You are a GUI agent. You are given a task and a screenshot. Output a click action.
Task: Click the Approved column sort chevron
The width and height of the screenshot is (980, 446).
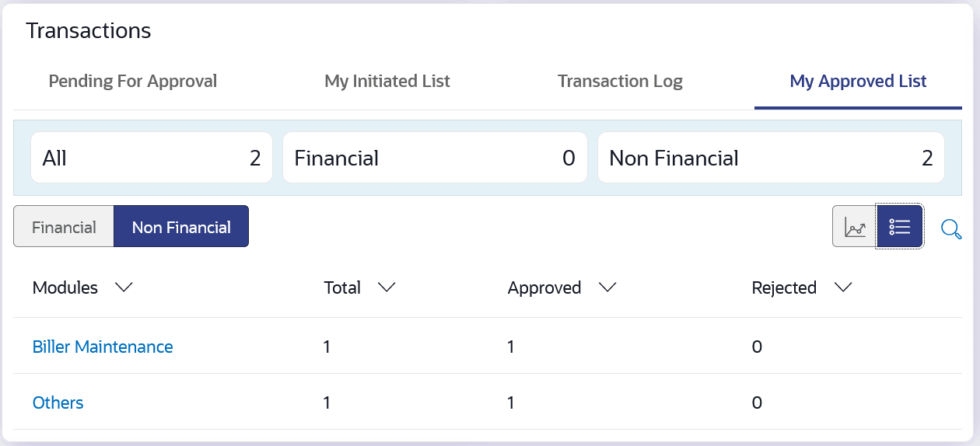coord(607,287)
